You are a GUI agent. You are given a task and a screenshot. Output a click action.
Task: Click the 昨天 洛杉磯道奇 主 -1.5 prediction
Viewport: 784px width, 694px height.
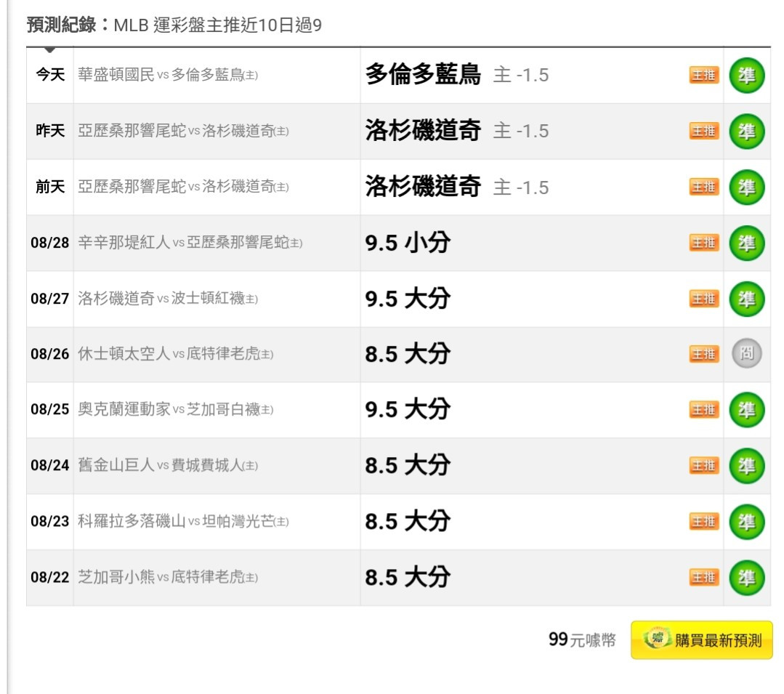tap(457, 131)
